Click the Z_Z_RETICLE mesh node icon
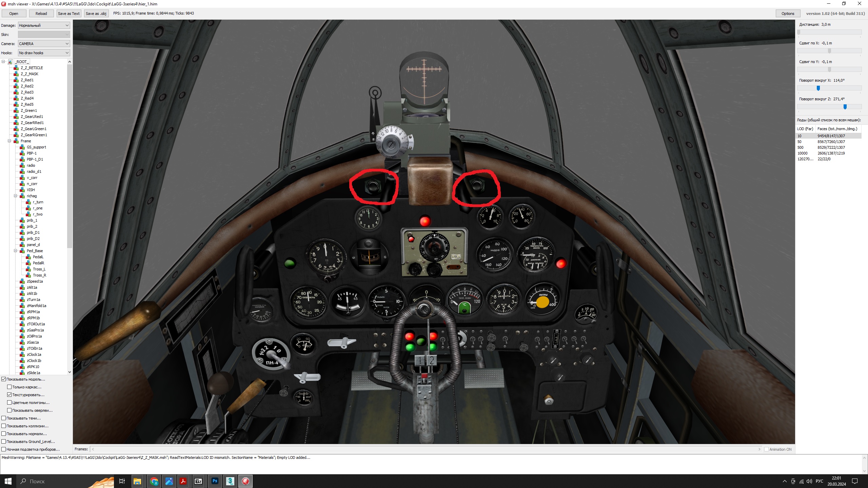This screenshot has width=868, height=488. click(16, 68)
